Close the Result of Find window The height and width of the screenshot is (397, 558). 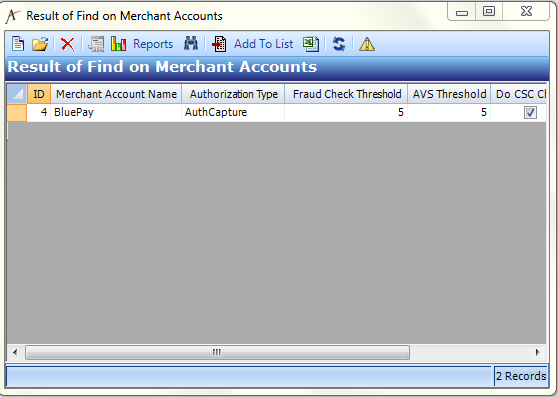pos(526,12)
